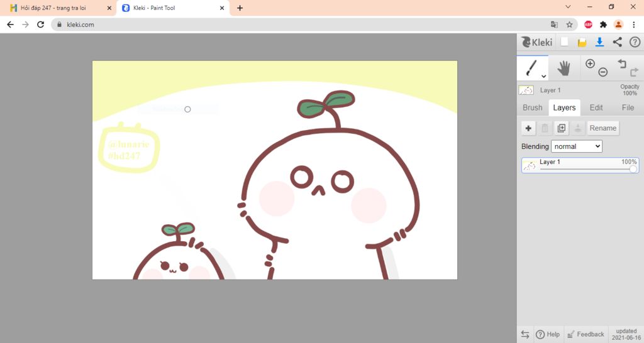Go back in browser history
Viewport: 644px width, 343px height.
[x=10, y=24]
